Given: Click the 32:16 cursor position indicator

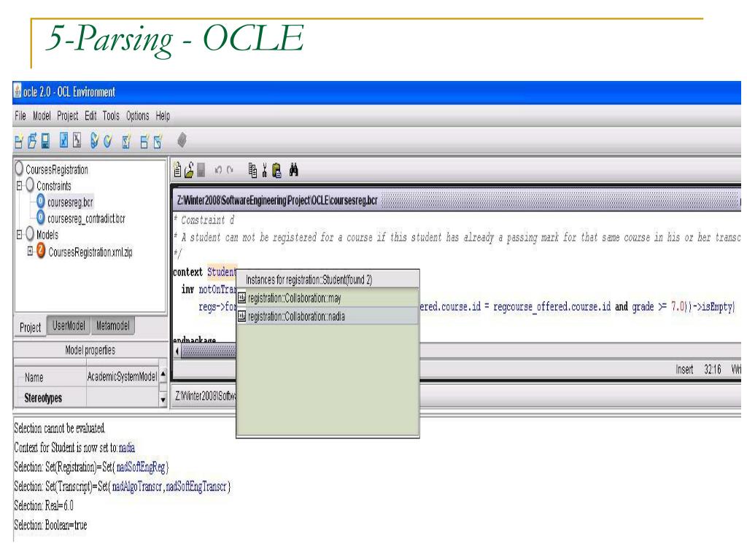Looking at the screenshot, I should pyautogui.click(x=713, y=369).
